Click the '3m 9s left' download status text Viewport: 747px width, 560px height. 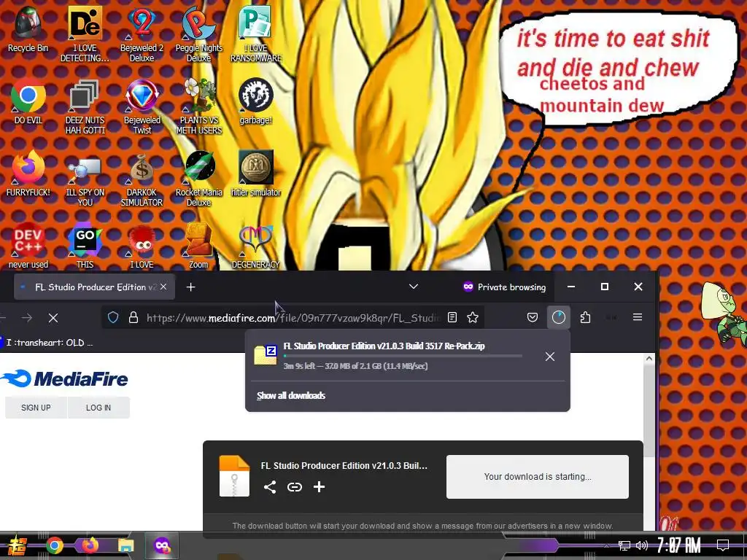[356, 366]
